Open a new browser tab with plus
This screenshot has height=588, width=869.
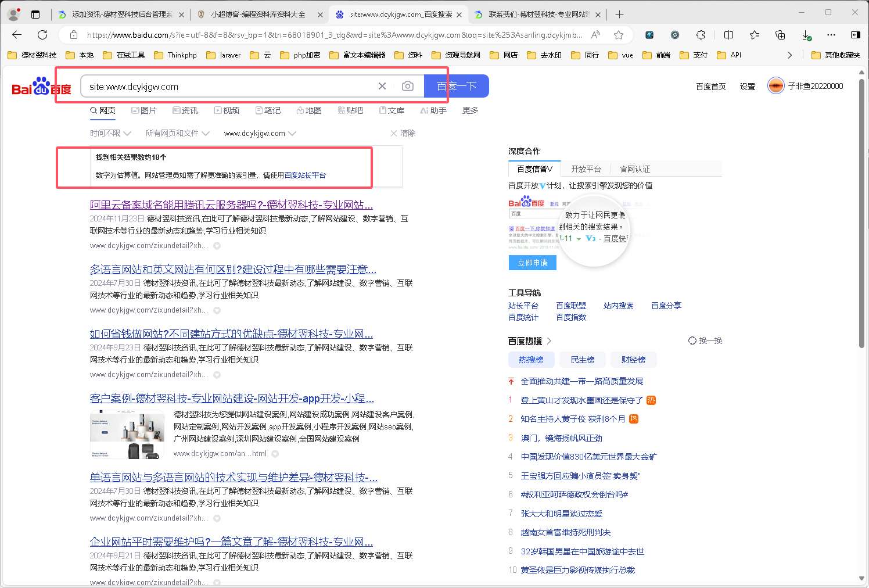click(x=619, y=14)
